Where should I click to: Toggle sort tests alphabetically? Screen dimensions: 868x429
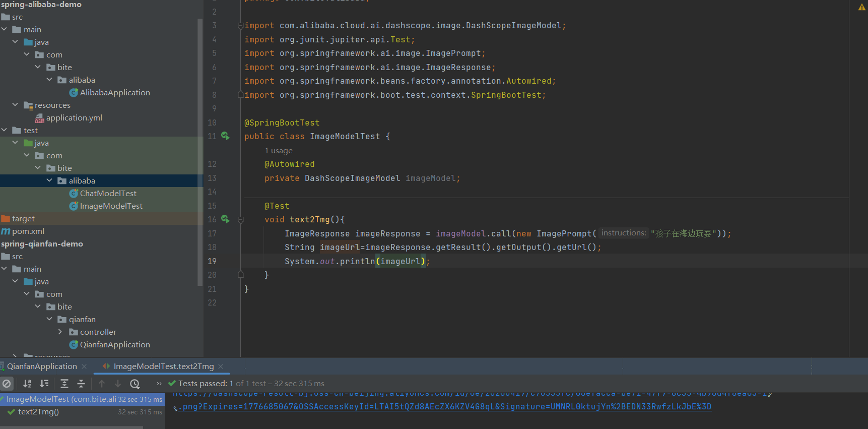point(27,384)
